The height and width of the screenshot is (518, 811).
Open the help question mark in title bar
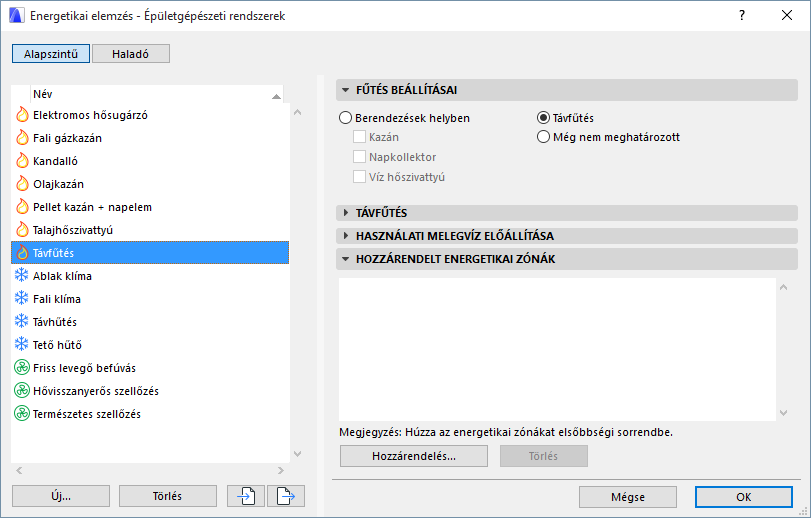742,16
